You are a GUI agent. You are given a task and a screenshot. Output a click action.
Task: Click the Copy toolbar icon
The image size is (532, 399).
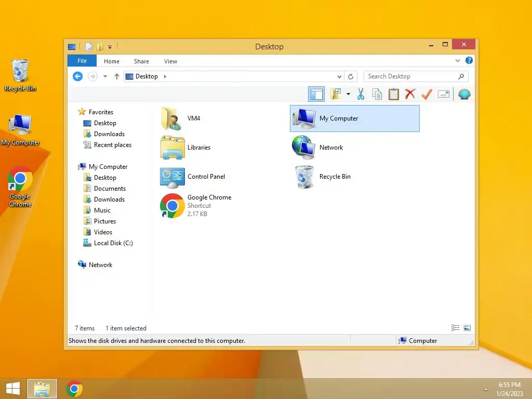[x=377, y=94]
